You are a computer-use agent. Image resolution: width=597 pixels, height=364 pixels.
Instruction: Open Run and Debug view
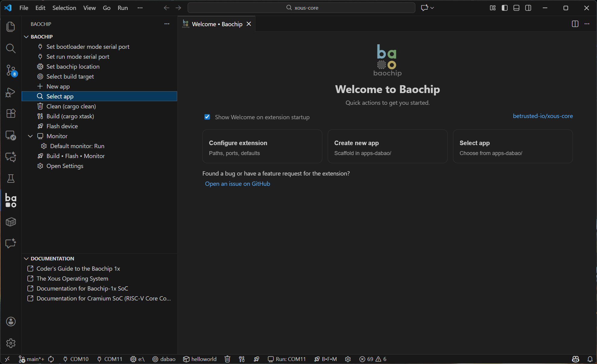[11, 92]
